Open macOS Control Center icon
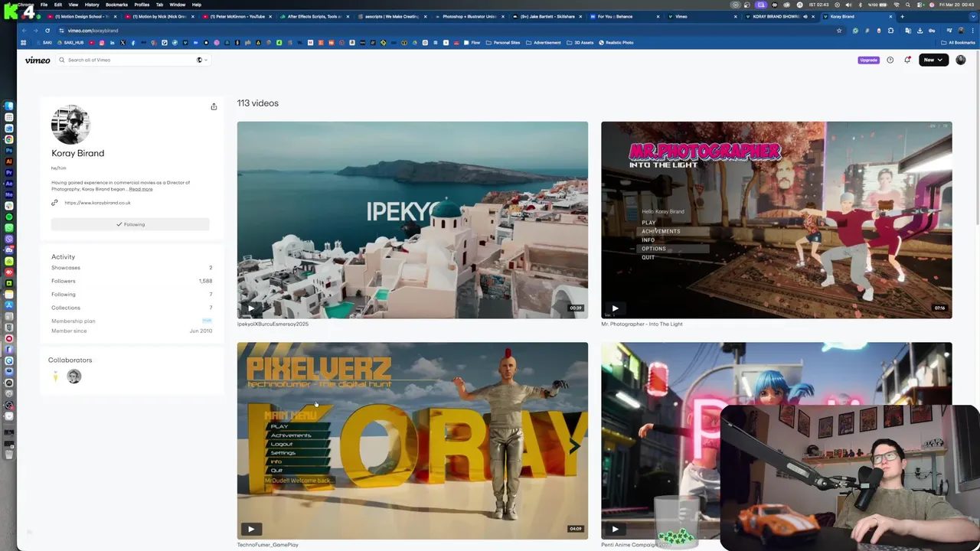This screenshot has width=980, height=551. [920, 5]
